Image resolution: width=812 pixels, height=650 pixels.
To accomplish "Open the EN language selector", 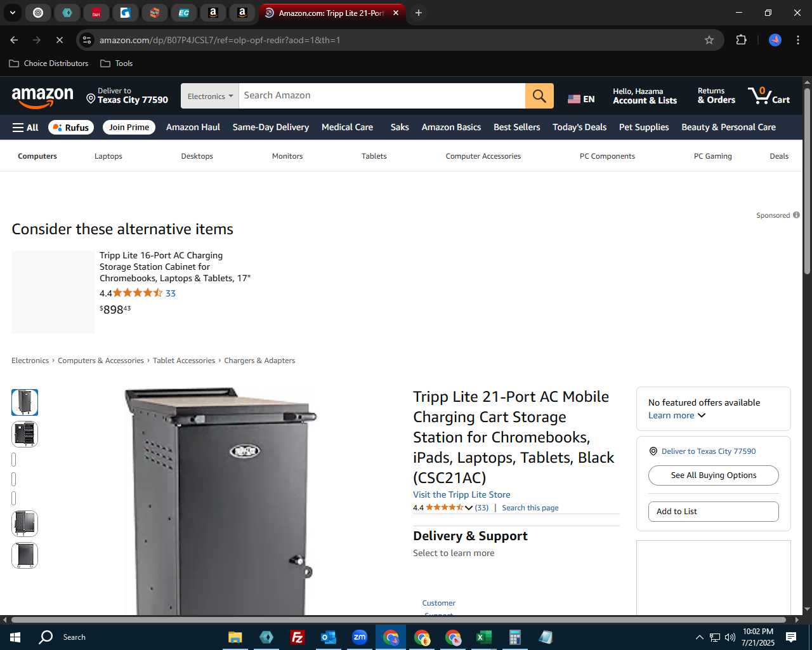I will [581, 99].
